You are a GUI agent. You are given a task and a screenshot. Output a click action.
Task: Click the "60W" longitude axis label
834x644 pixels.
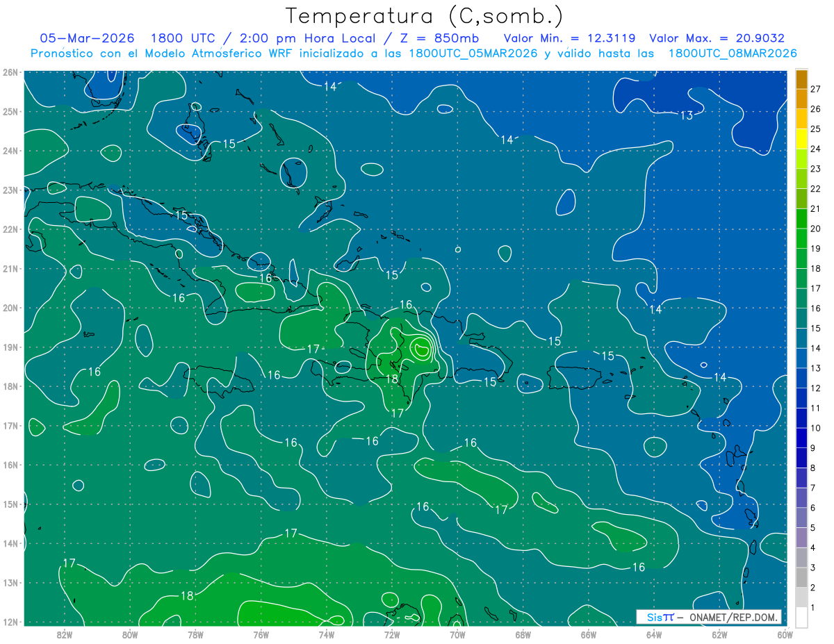785,634
